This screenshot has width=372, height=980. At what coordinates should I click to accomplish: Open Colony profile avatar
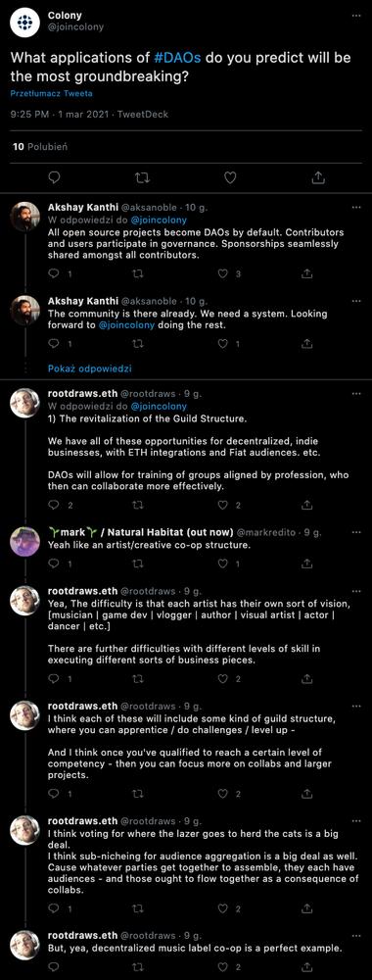[x=24, y=22]
